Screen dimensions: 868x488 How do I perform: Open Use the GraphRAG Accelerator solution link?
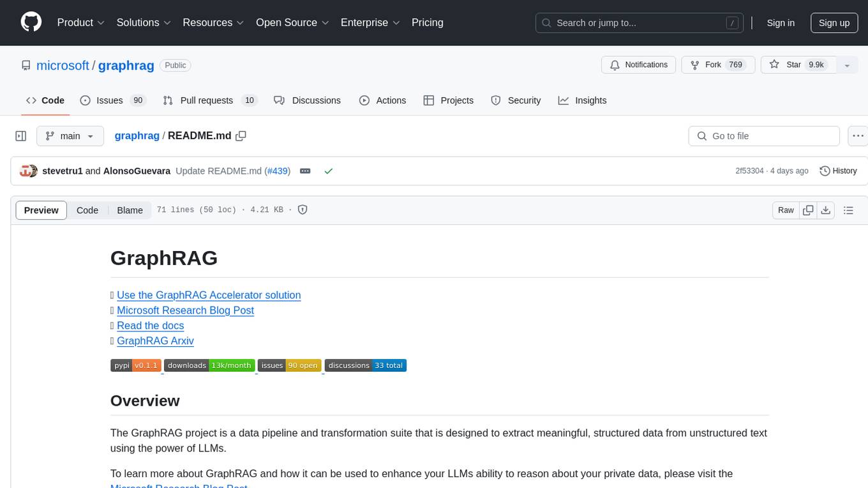209,295
